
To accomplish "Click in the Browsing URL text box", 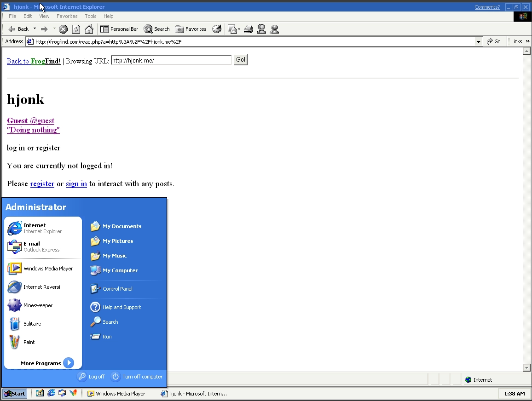I will (171, 60).
